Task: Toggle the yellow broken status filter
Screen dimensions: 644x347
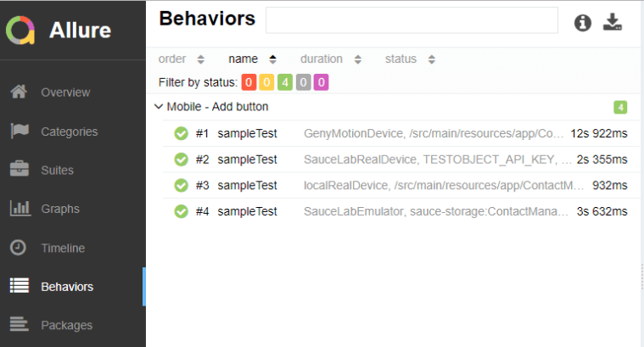Action: click(266, 82)
